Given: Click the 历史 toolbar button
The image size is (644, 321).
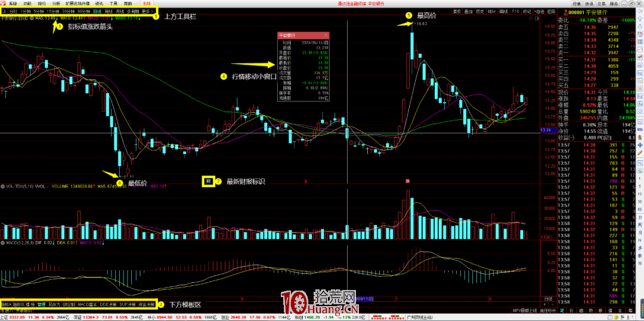Looking at the screenshot, I should point(480,11).
